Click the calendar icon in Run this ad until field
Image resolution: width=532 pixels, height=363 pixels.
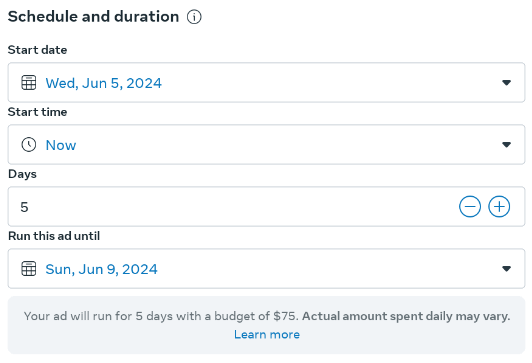pos(28,269)
